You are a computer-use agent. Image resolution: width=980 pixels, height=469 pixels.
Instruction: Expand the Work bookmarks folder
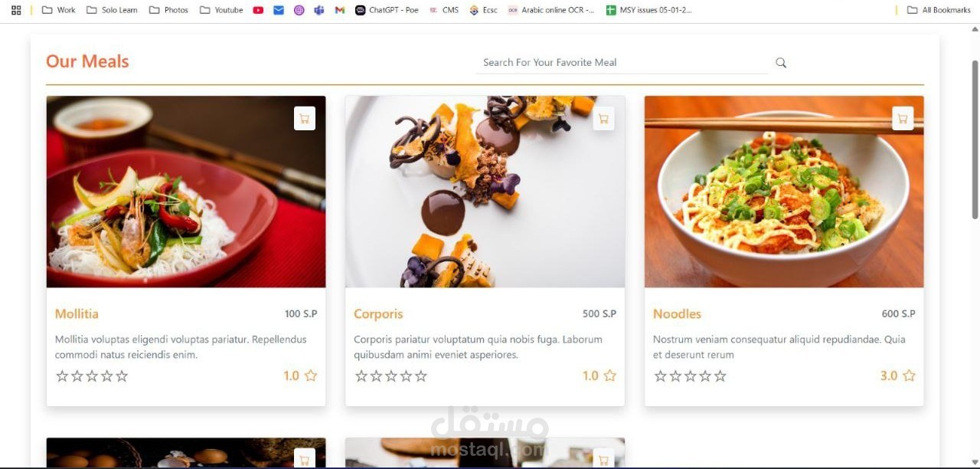tap(58, 10)
